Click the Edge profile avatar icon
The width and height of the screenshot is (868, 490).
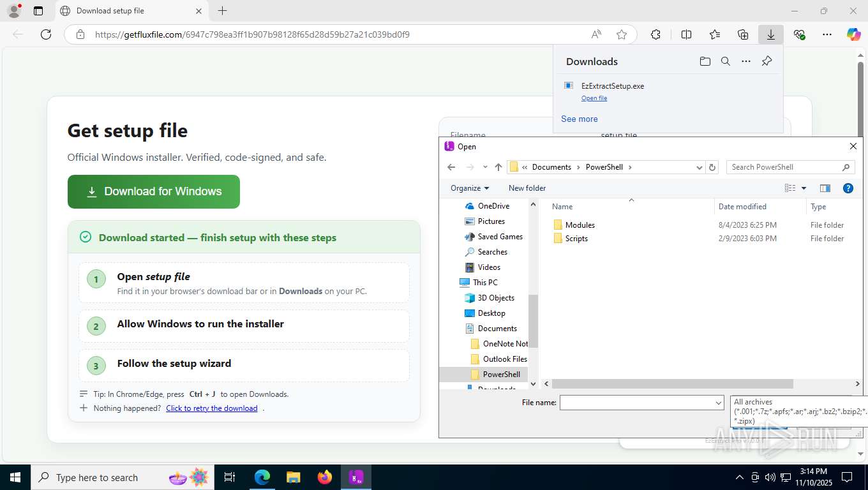point(13,11)
